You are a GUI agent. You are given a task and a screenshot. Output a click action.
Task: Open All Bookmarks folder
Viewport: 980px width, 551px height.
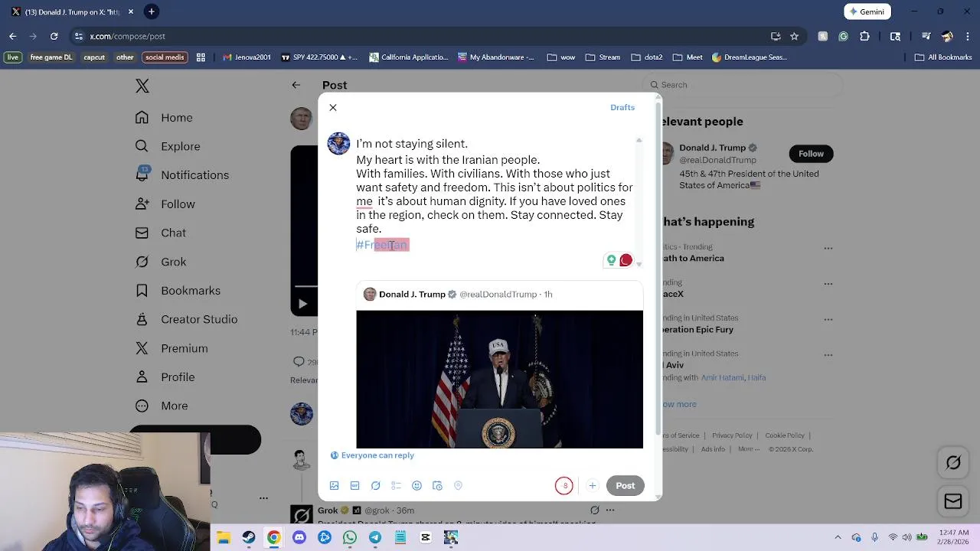[x=942, y=57]
